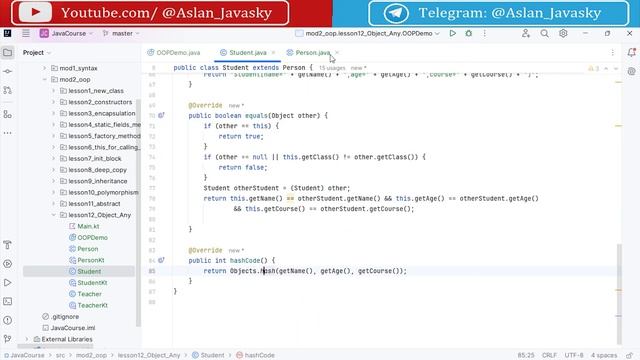Open the main hamburger menu
The width and height of the screenshot is (640, 360).
pyautogui.click(x=26, y=33)
